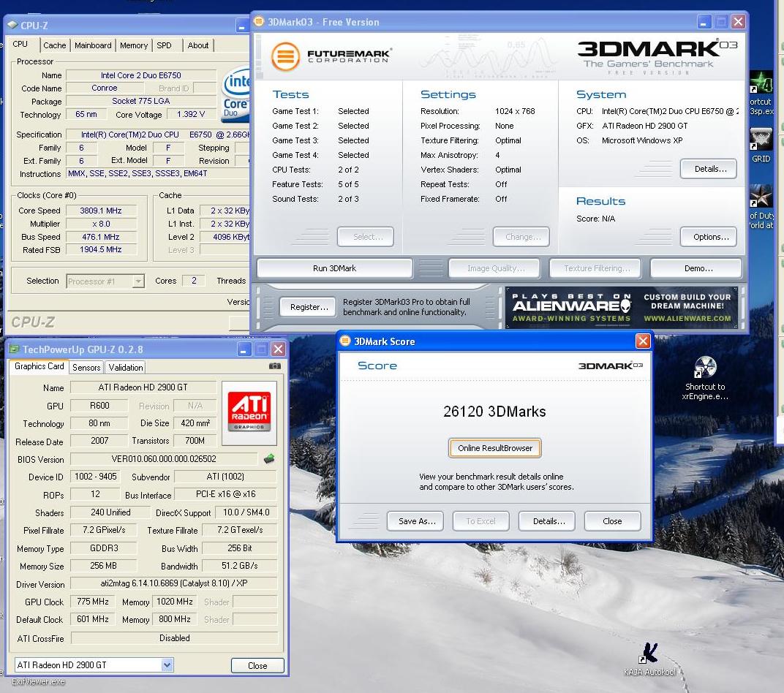Click the GPU Name field ATI Radeon HD 2900 GT
This screenshot has width=784, height=693.
pyautogui.click(x=143, y=387)
